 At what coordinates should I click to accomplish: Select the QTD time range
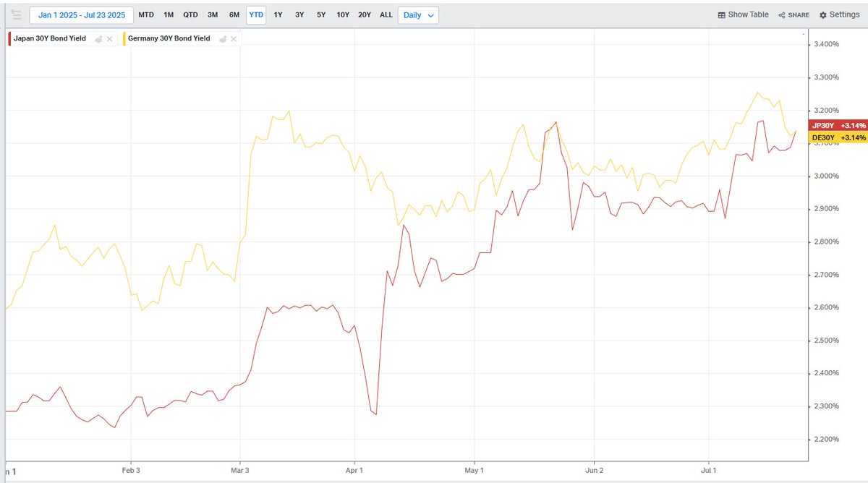point(190,15)
